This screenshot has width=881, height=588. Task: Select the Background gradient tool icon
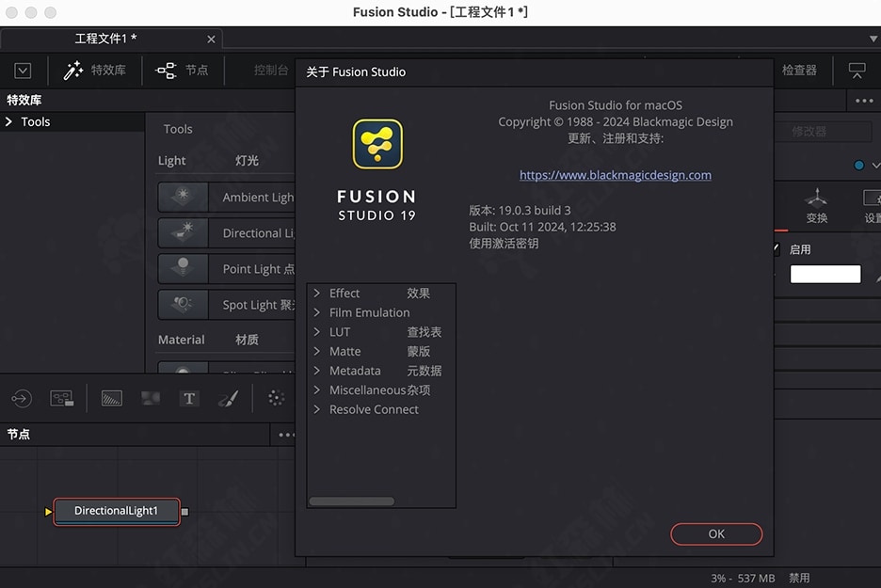click(x=112, y=398)
